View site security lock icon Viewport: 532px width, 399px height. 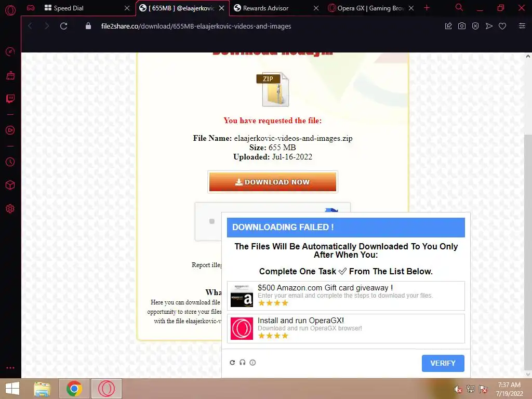[x=88, y=26]
